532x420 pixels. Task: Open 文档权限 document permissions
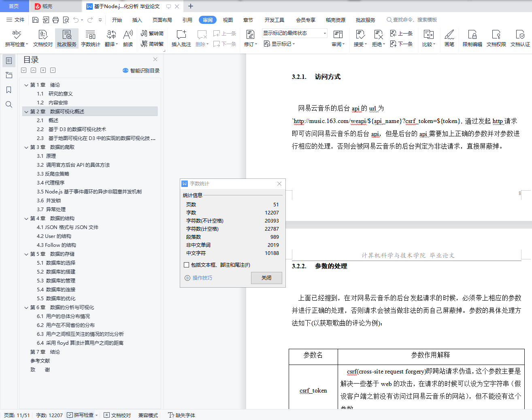point(496,38)
